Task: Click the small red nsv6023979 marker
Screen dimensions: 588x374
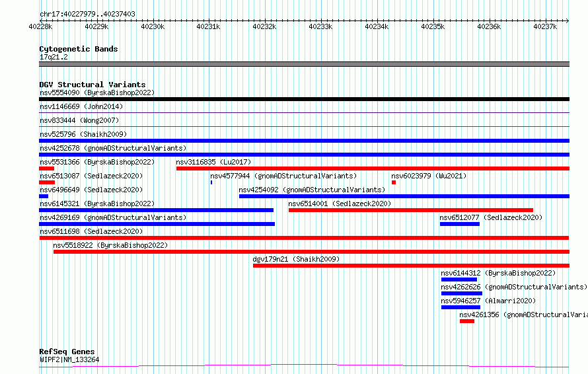Action: click(394, 182)
